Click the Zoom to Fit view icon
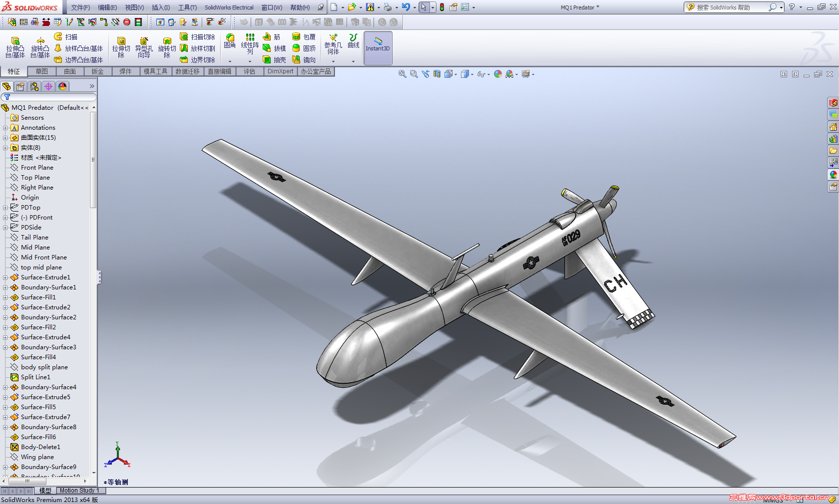Screen dimensions: 839x504 [402, 74]
